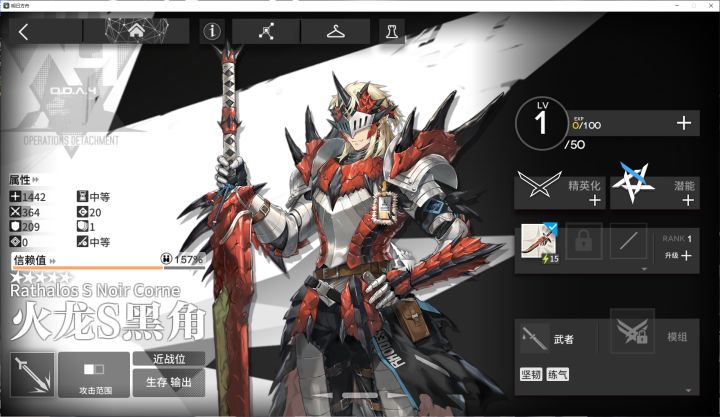720x417 pixels.
Task: Click the locked second skill slot
Action: (x=583, y=241)
